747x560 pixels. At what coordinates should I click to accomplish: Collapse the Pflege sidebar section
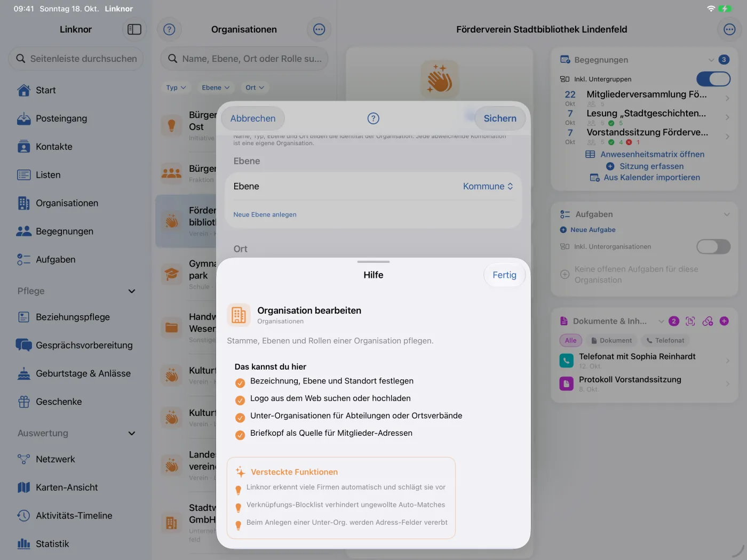[x=132, y=291]
